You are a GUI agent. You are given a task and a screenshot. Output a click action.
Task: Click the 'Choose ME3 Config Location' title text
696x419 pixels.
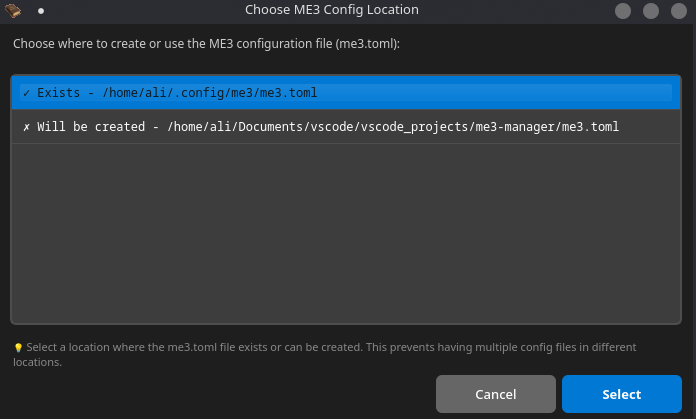(331, 10)
